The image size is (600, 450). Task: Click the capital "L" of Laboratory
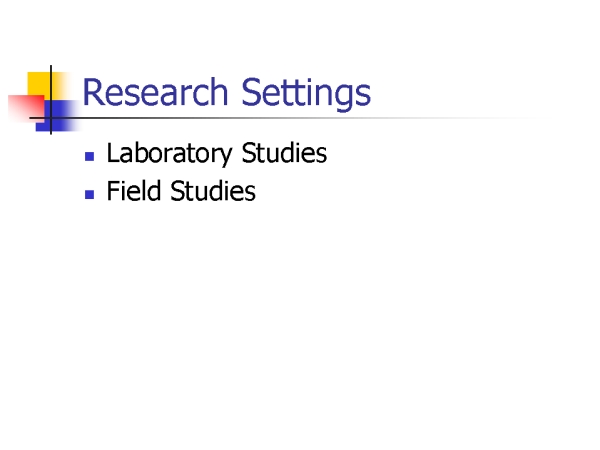point(113,152)
